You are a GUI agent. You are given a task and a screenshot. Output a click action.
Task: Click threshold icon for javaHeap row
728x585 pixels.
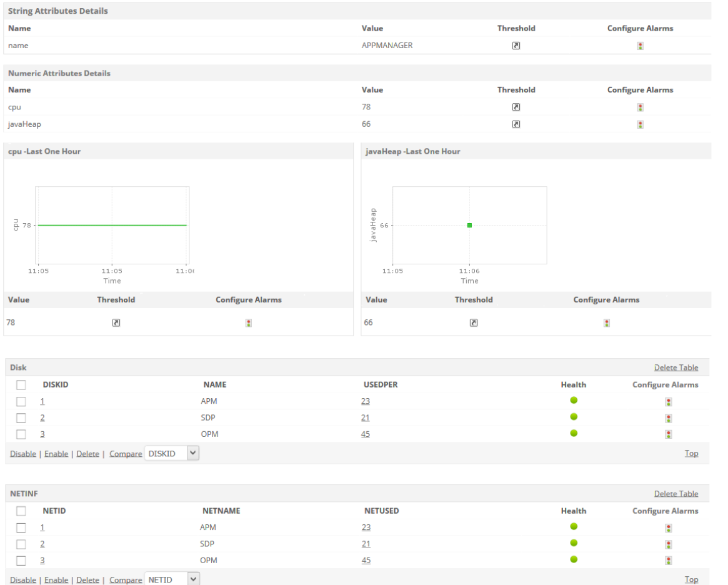click(516, 124)
